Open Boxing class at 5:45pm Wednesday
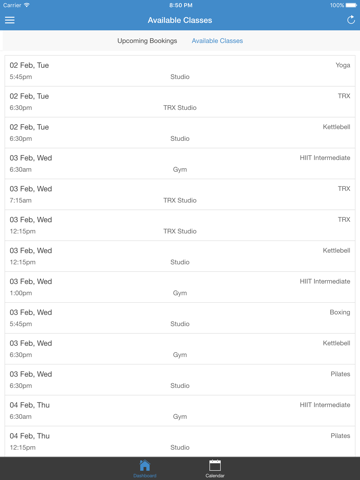The height and width of the screenshot is (480, 360). [180, 318]
